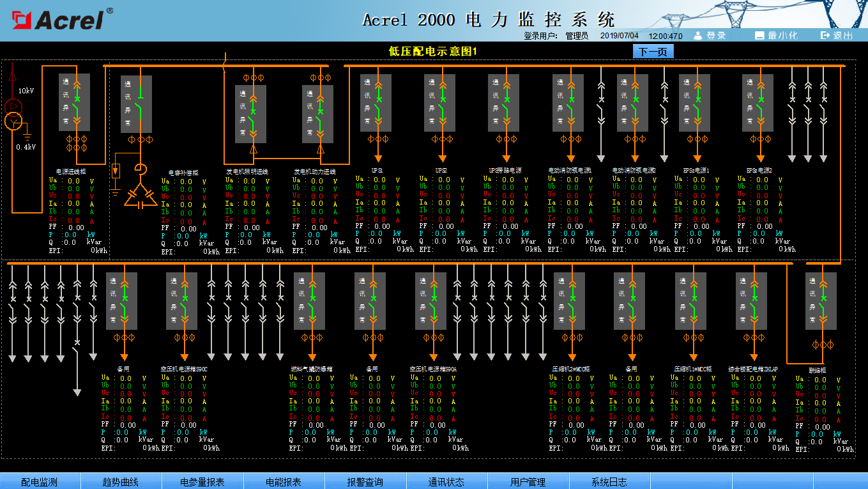Click the 登录 login icon button
The image size is (868, 489).
[710, 36]
